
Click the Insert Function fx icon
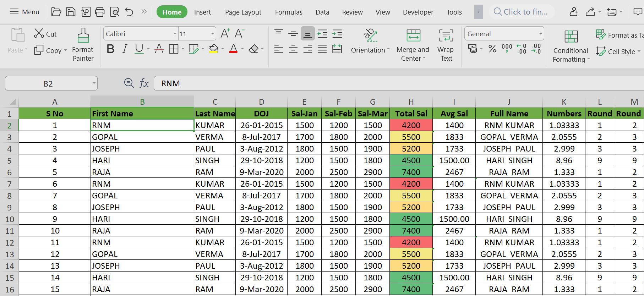tap(144, 83)
